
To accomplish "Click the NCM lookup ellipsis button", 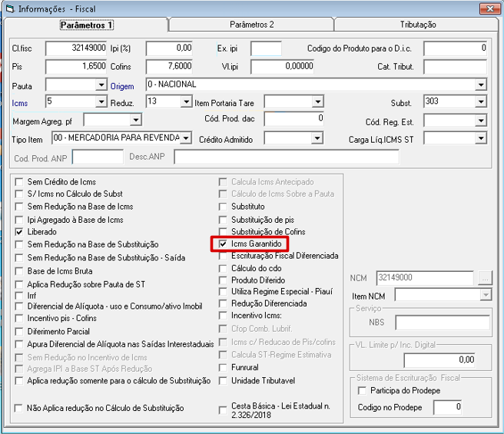I will click(485, 278).
